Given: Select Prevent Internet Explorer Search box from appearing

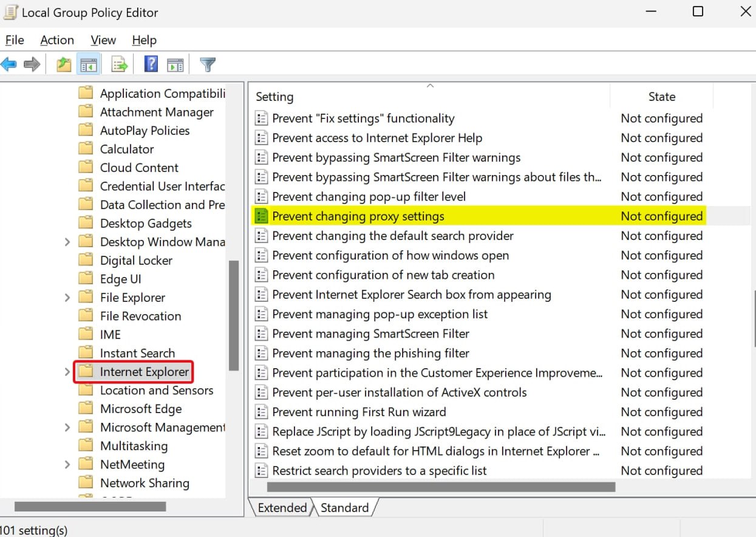Looking at the screenshot, I should 412,295.
